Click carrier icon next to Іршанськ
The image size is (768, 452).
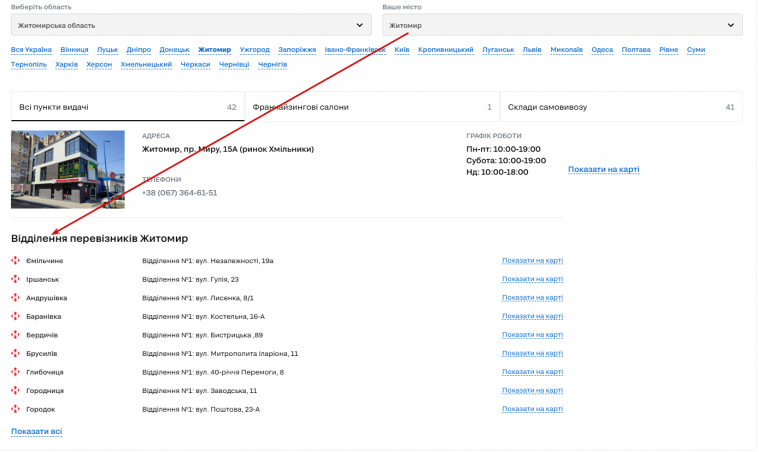point(16,279)
